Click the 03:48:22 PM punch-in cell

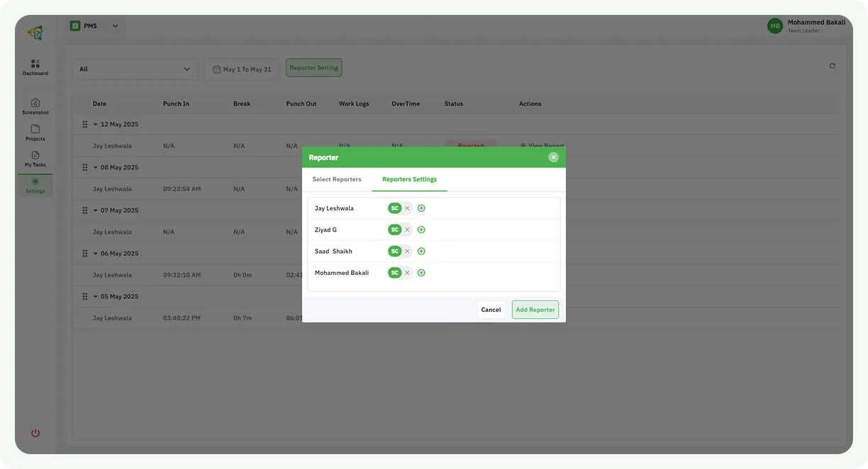182,318
